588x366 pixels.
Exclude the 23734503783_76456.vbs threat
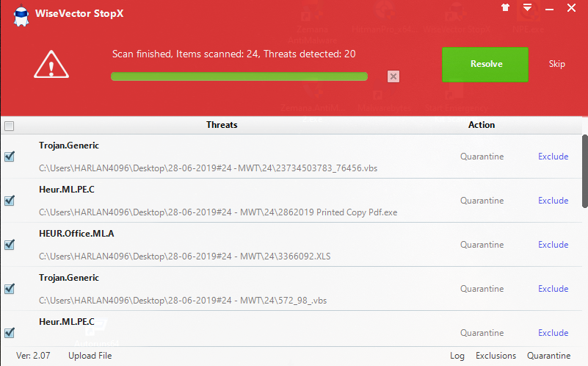pyautogui.click(x=553, y=156)
